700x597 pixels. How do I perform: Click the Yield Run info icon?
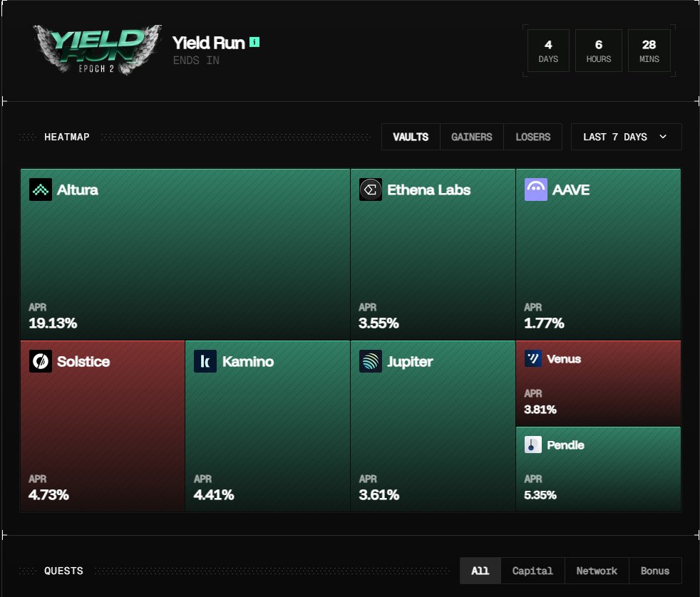pyautogui.click(x=254, y=42)
